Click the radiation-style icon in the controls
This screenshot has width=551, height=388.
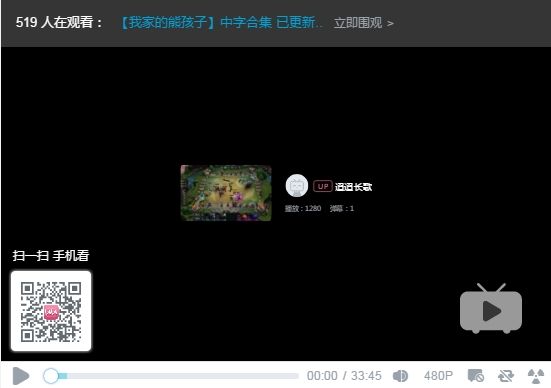536,376
